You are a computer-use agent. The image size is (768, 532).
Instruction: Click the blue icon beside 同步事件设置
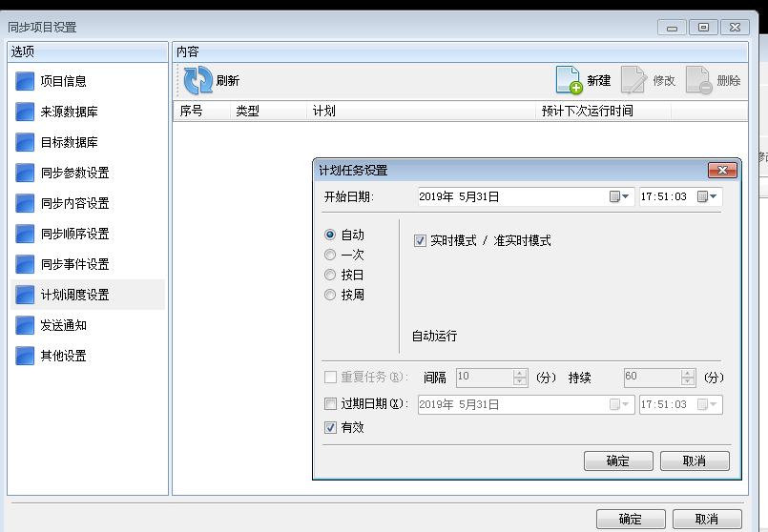25,264
